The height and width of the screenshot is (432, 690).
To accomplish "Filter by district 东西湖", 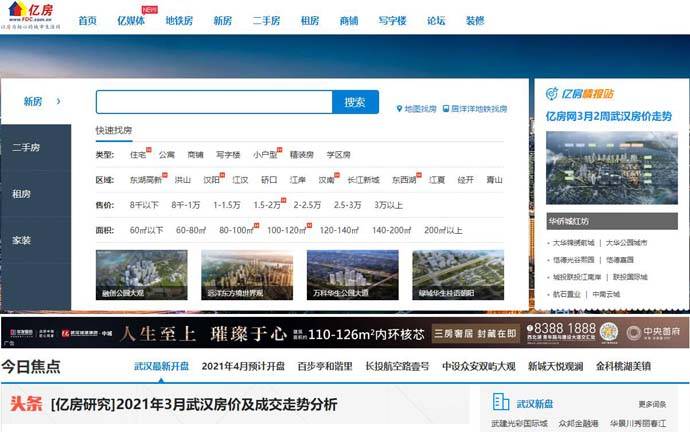I will click(x=404, y=180).
